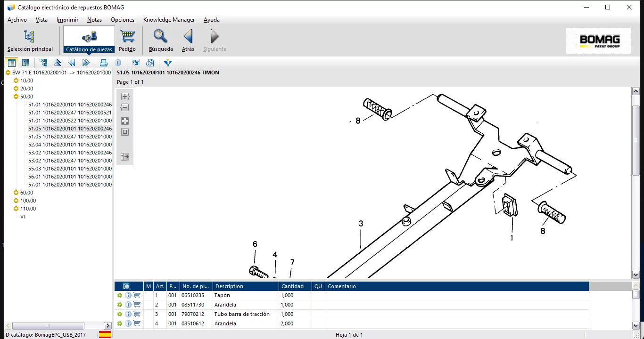The width and height of the screenshot is (644, 339).
Task: Open the Pedido shopping cart
Action: click(127, 40)
